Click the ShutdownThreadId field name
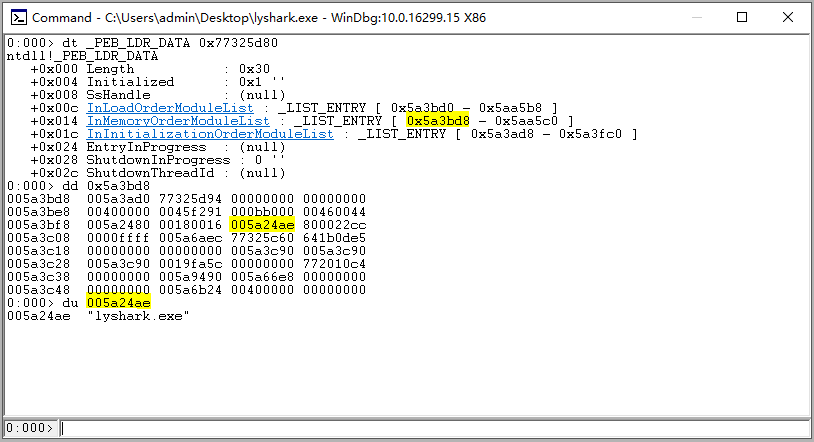Image resolution: width=814 pixels, height=442 pixels. [150, 173]
